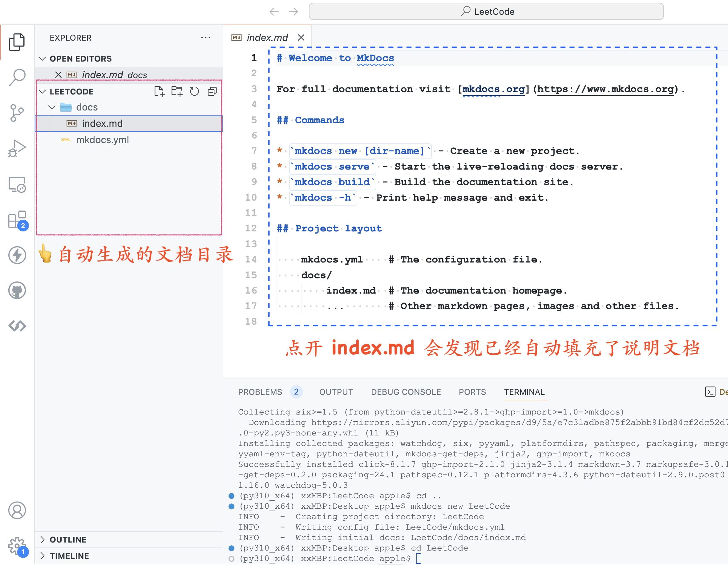Click the mkdocs.org link text in editor
Image resolution: width=728 pixels, height=565 pixels.
(493, 89)
